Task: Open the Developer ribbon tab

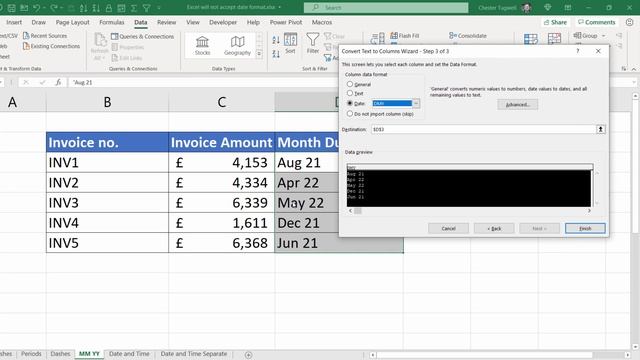Action: click(223, 22)
